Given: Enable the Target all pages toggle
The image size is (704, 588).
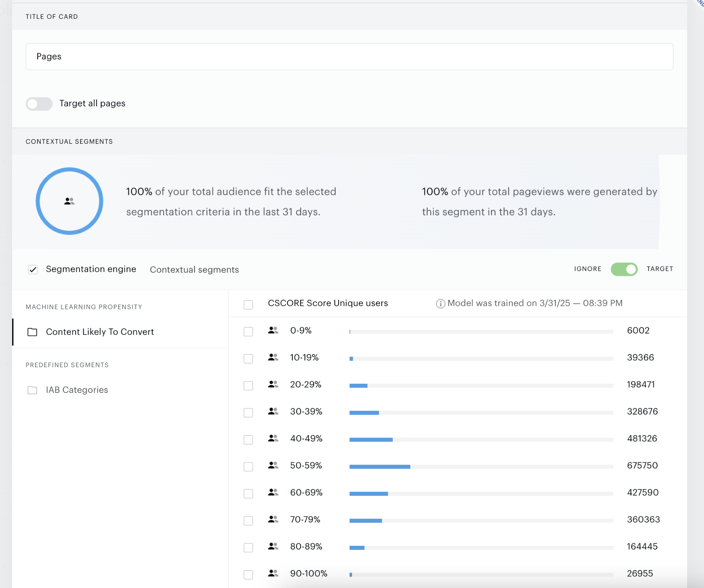Looking at the screenshot, I should click(39, 104).
